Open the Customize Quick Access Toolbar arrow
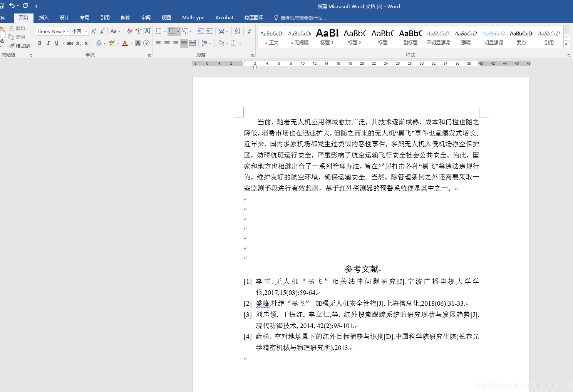 coord(36,6)
